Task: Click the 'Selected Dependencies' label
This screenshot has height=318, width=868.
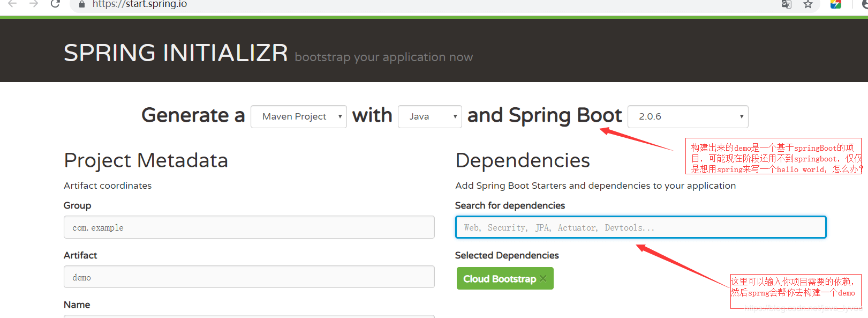Action: [x=507, y=255]
